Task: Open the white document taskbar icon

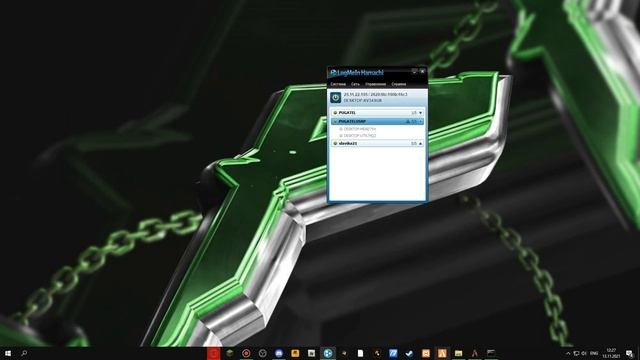Action: click(360, 353)
